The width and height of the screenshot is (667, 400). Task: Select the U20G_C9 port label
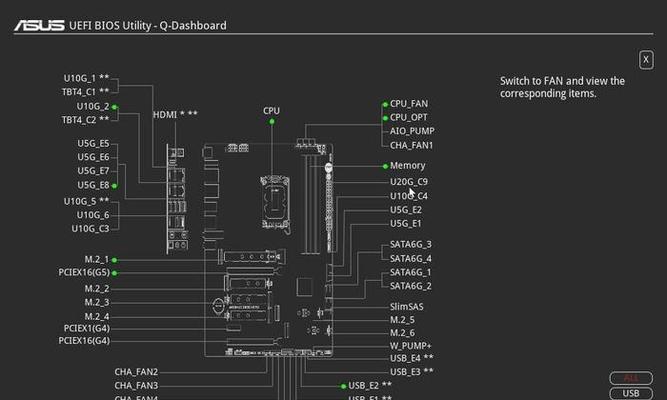coord(409,182)
